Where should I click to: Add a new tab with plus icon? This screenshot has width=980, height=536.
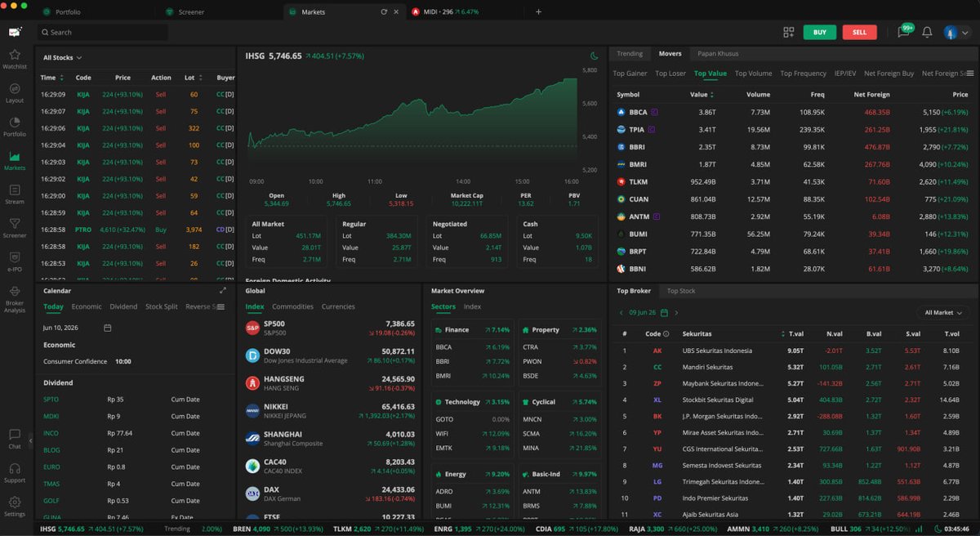[x=538, y=12]
